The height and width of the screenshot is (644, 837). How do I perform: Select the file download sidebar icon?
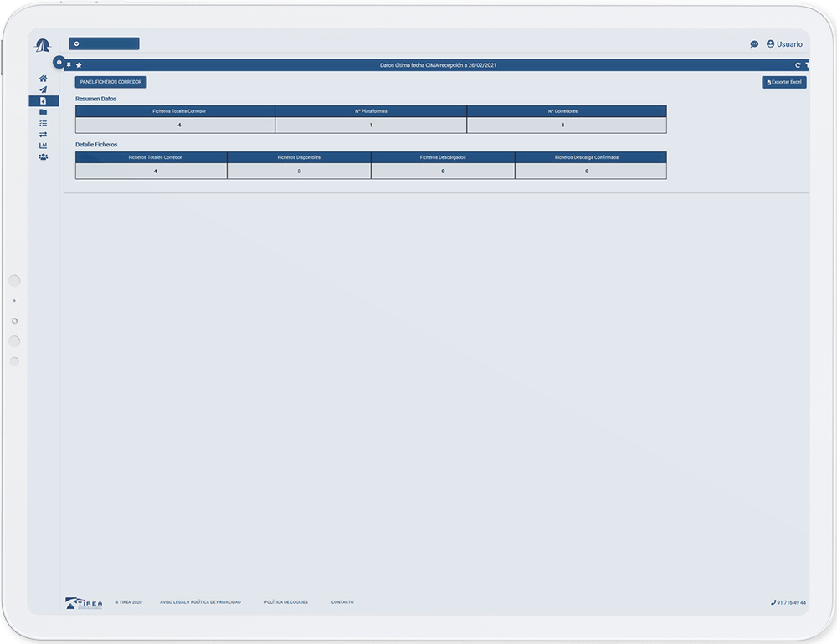(43, 100)
